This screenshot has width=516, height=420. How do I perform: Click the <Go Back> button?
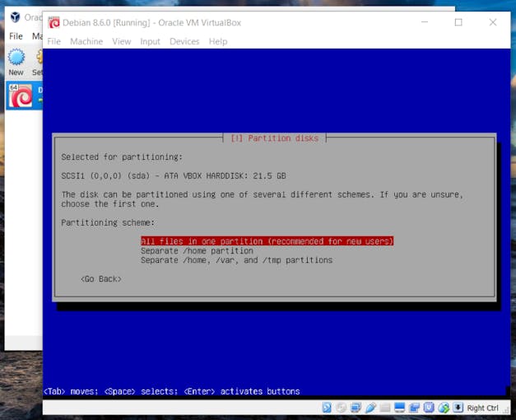[x=101, y=279]
